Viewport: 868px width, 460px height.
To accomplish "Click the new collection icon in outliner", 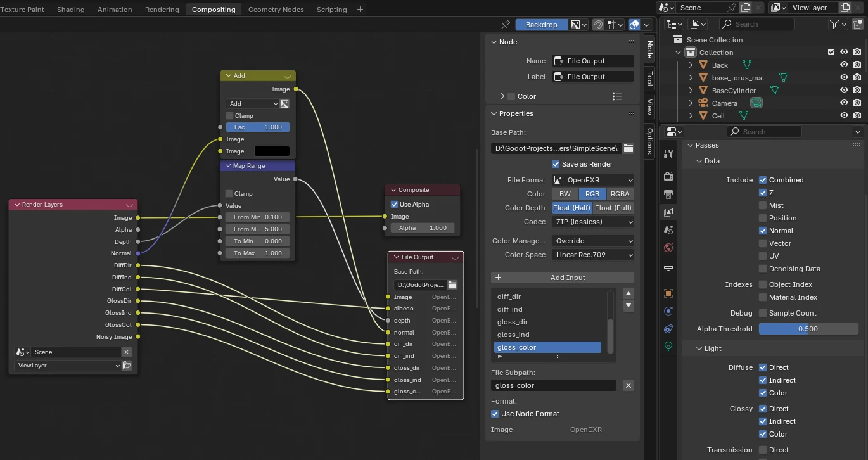I will (x=857, y=24).
